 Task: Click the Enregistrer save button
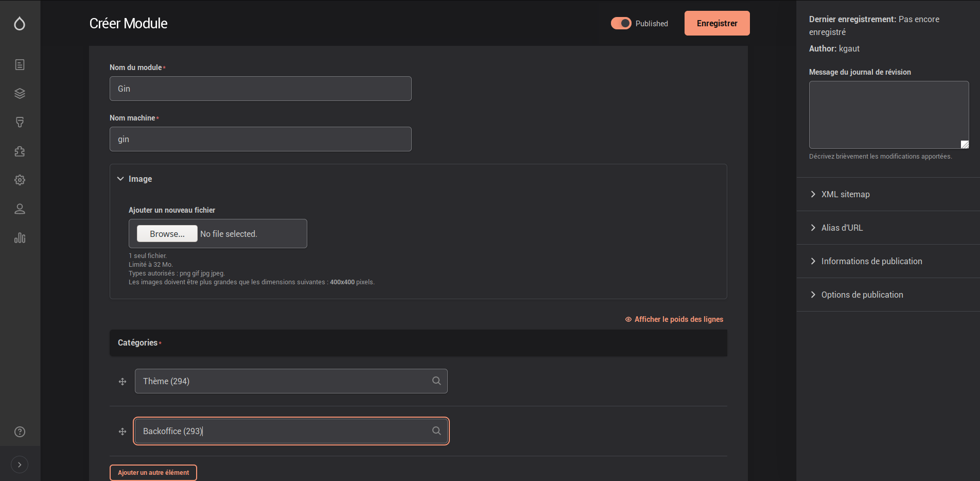[716, 23]
